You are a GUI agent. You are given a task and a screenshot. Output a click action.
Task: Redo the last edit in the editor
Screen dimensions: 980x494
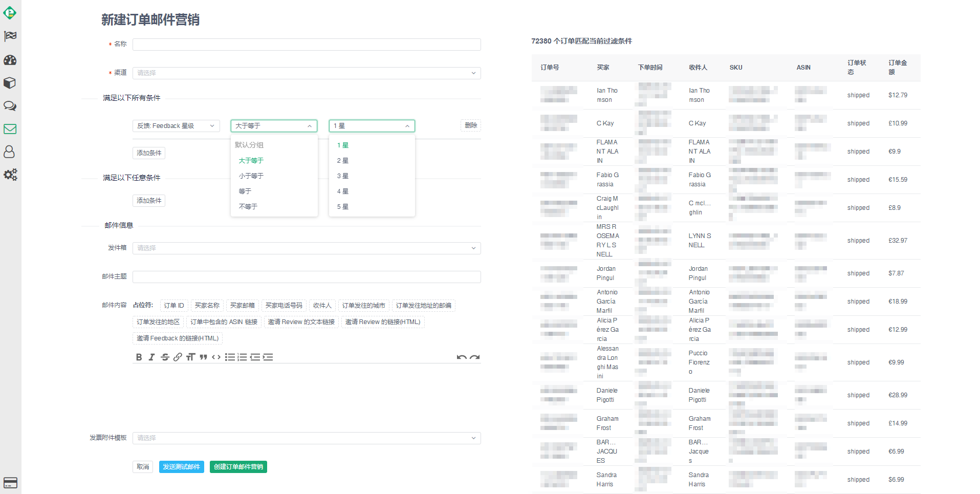475,357
